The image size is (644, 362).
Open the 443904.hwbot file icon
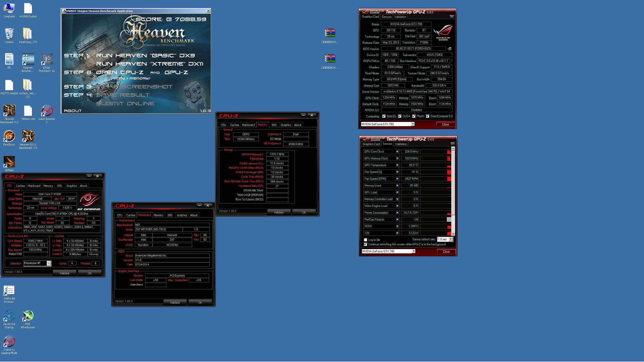click(28, 10)
